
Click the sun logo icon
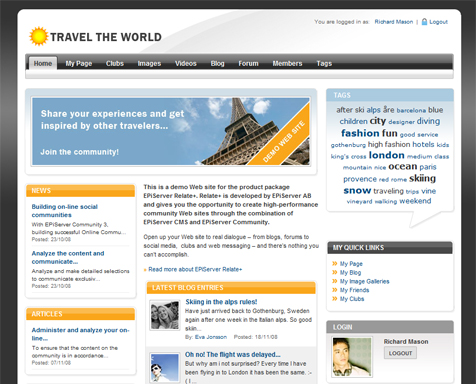pos(39,36)
